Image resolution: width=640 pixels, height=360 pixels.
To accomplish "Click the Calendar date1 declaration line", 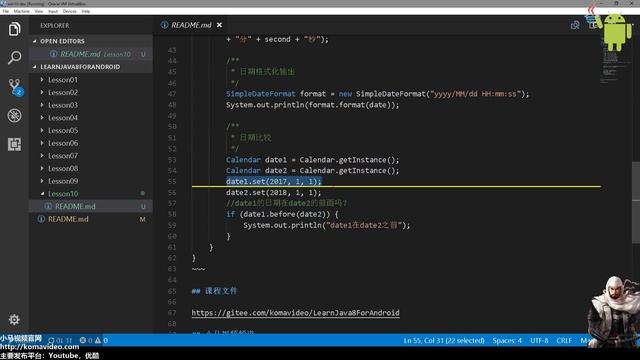I will click(x=312, y=160).
